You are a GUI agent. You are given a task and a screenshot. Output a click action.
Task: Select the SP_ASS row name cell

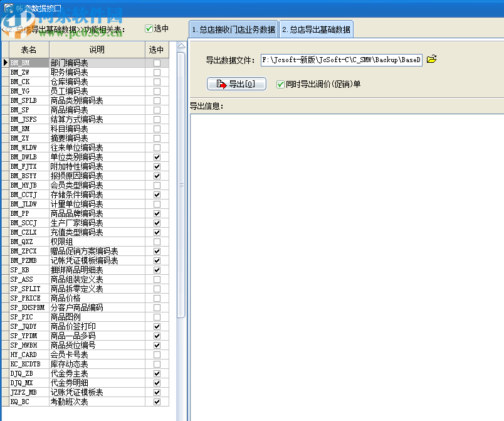[x=29, y=279]
